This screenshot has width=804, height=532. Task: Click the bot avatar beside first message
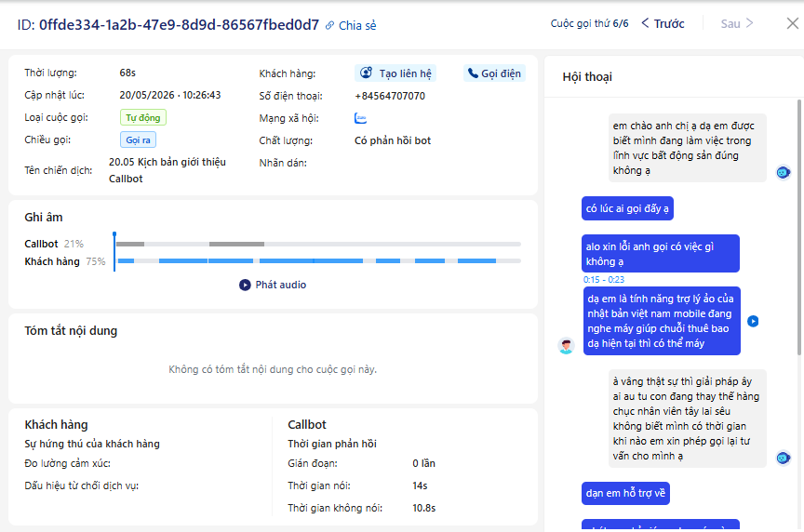[x=783, y=173]
